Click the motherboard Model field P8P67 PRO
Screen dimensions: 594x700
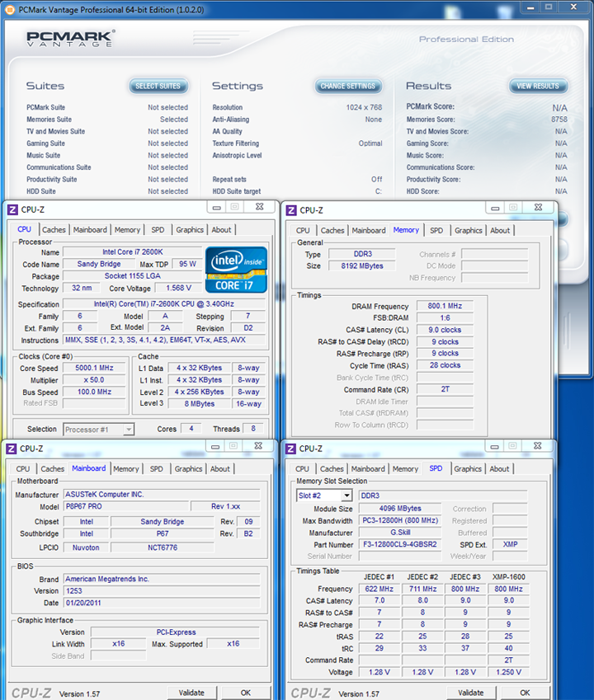coord(125,507)
